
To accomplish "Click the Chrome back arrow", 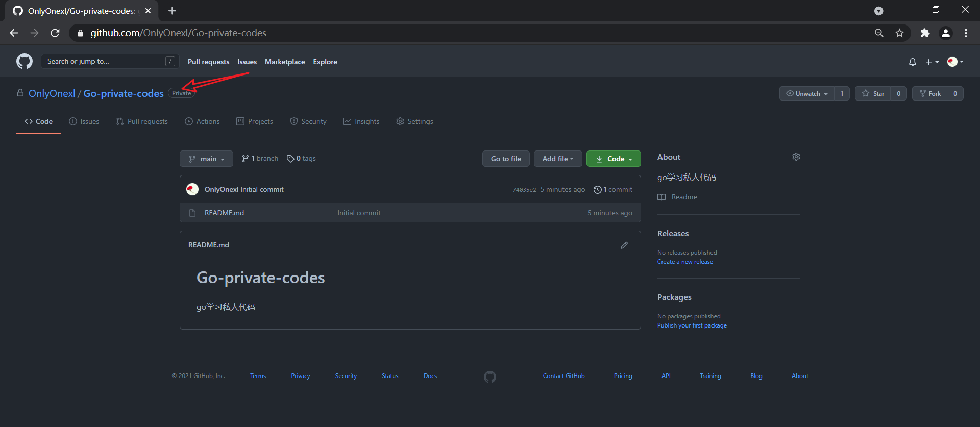I will pos(14,33).
